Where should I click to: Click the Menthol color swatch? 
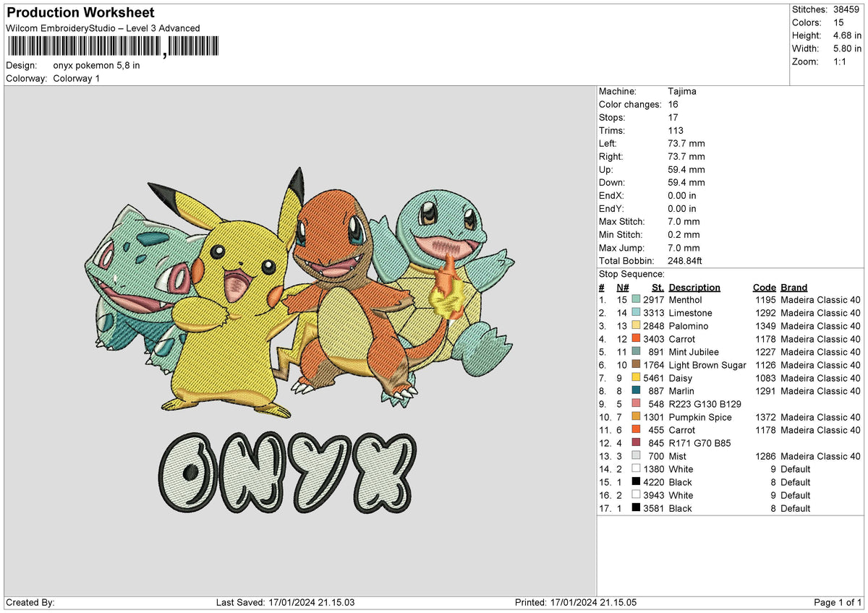pyautogui.click(x=636, y=299)
